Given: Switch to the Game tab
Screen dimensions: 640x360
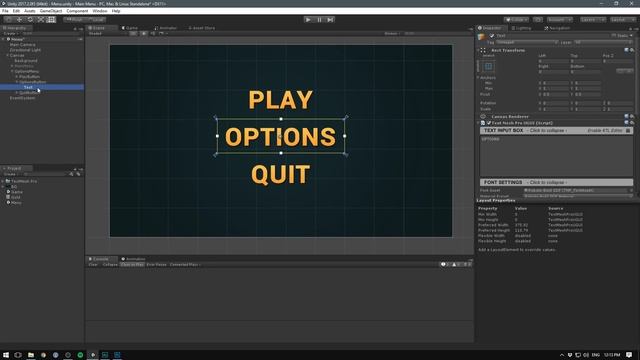Looking at the screenshot, I should [x=130, y=28].
